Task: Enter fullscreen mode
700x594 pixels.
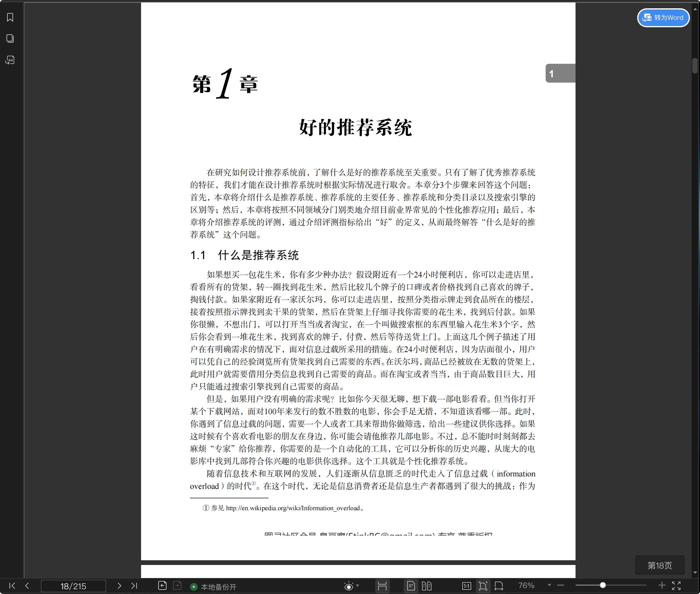Action: [676, 586]
